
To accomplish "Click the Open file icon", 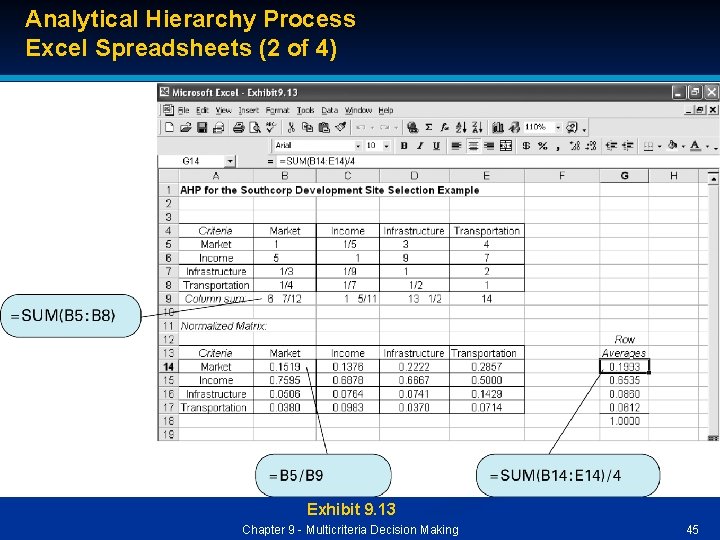I will point(186,127).
